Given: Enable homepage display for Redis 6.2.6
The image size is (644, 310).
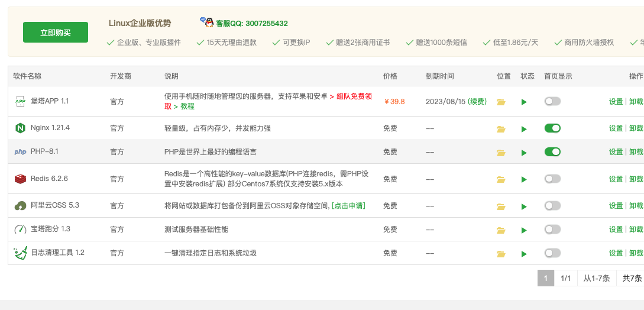Looking at the screenshot, I should click(552, 179).
